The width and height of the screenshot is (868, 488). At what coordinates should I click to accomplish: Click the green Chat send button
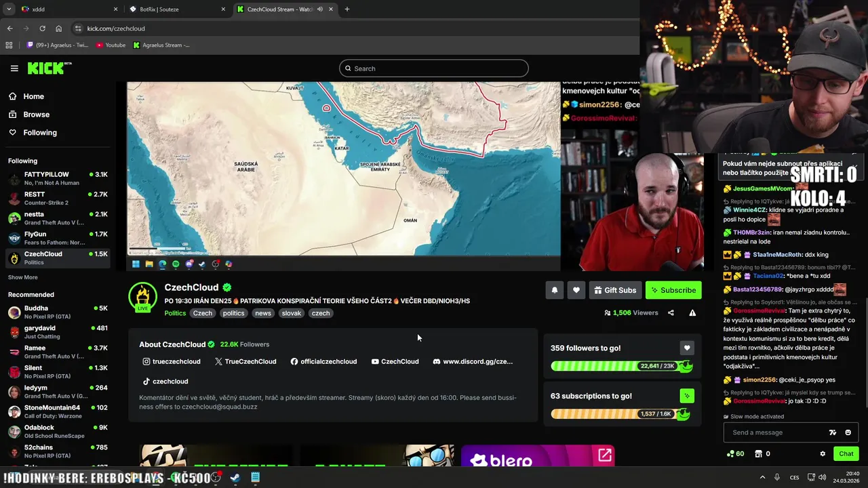846,454
